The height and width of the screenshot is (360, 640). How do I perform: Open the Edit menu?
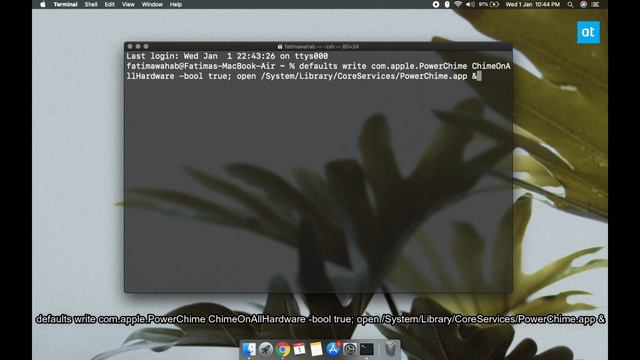coord(109,4)
